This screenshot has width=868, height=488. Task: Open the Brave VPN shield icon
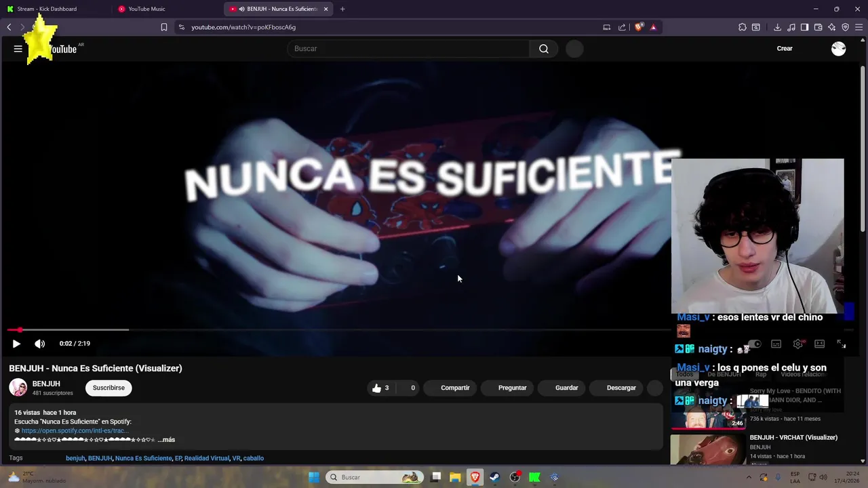pos(845,27)
